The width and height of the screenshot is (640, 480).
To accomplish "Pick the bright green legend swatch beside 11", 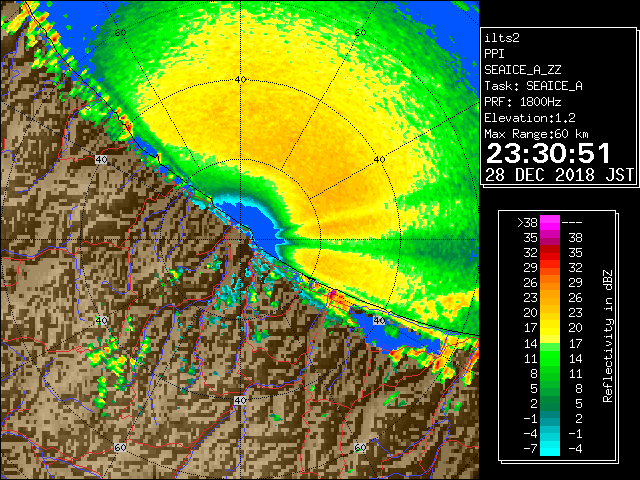I will (550, 358).
